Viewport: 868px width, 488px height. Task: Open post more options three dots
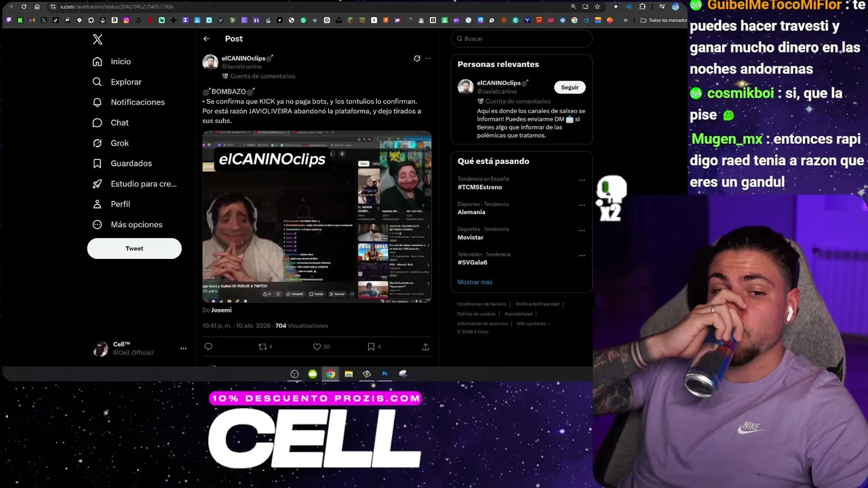428,58
